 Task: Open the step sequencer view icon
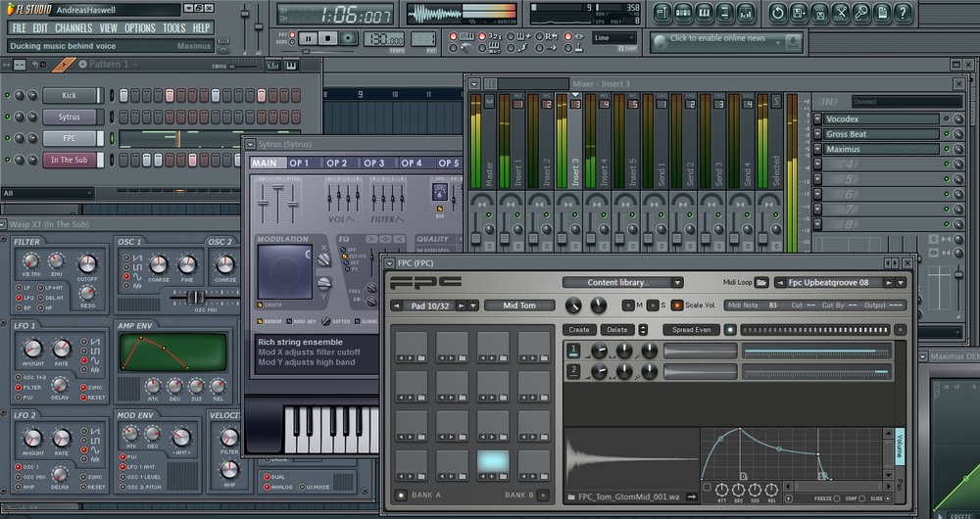coord(683,13)
